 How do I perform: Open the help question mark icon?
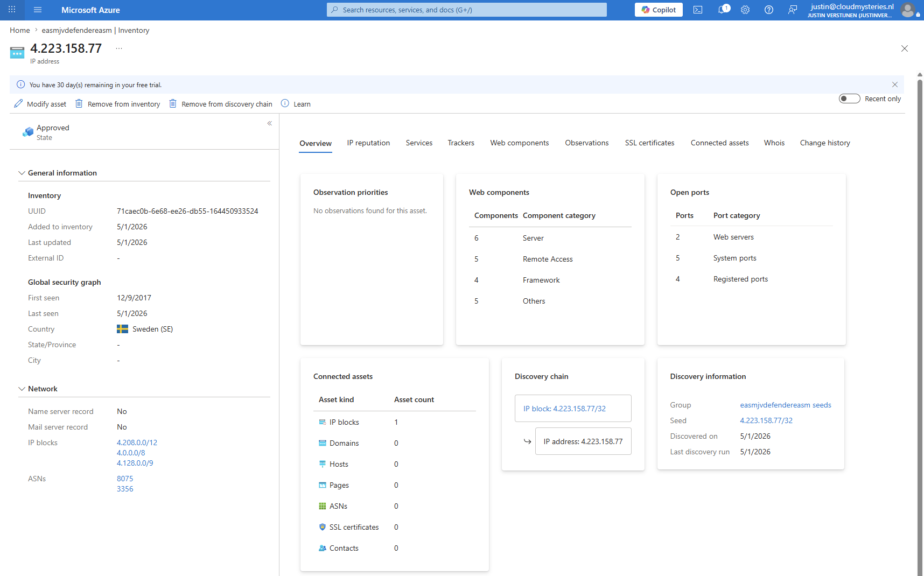769,10
